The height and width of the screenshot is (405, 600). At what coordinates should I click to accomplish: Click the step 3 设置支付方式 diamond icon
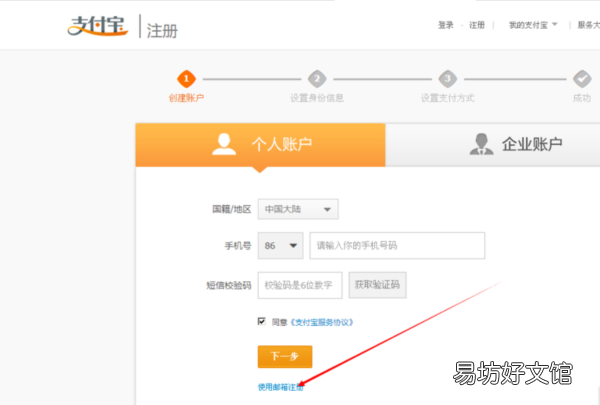pyautogui.click(x=448, y=79)
